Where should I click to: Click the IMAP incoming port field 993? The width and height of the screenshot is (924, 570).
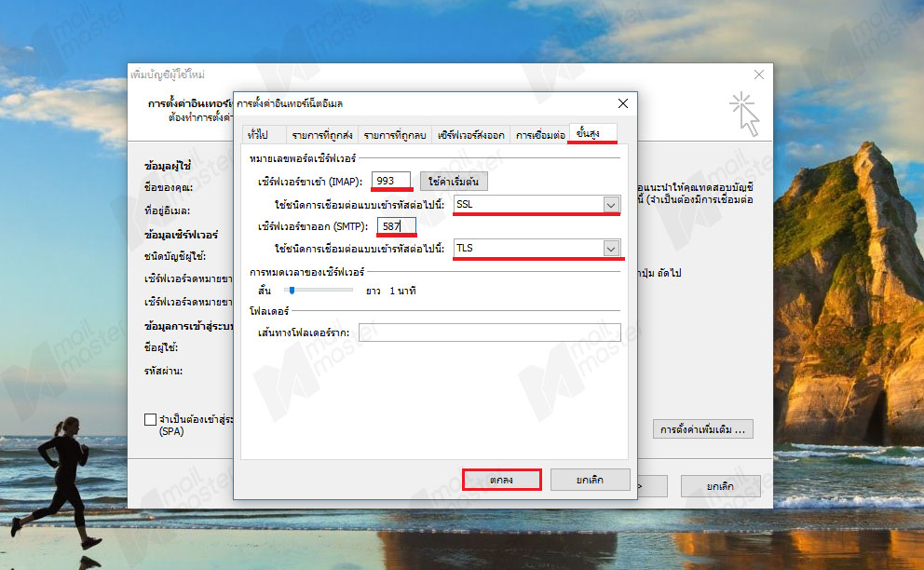point(391,181)
